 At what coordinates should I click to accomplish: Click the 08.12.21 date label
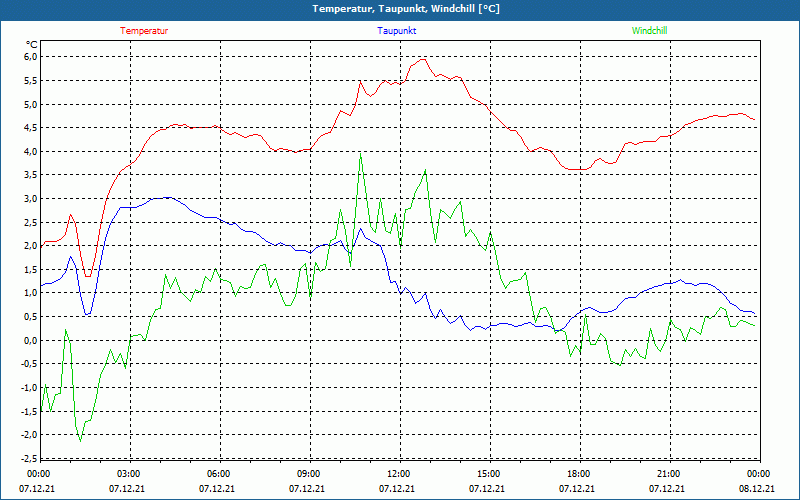[x=757, y=489]
